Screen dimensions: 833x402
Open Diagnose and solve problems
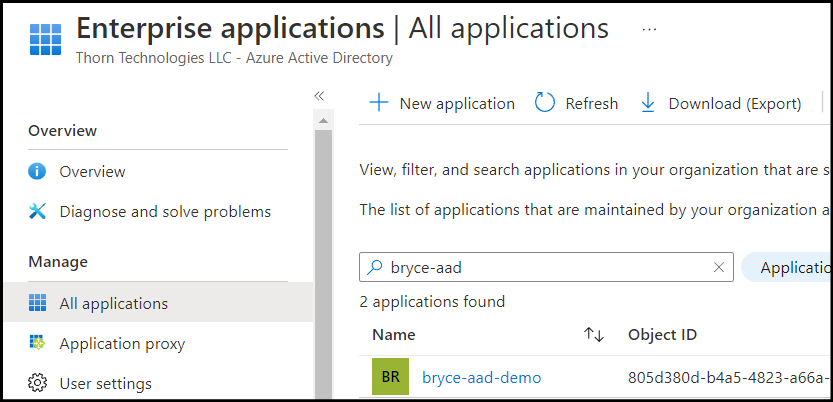(165, 212)
